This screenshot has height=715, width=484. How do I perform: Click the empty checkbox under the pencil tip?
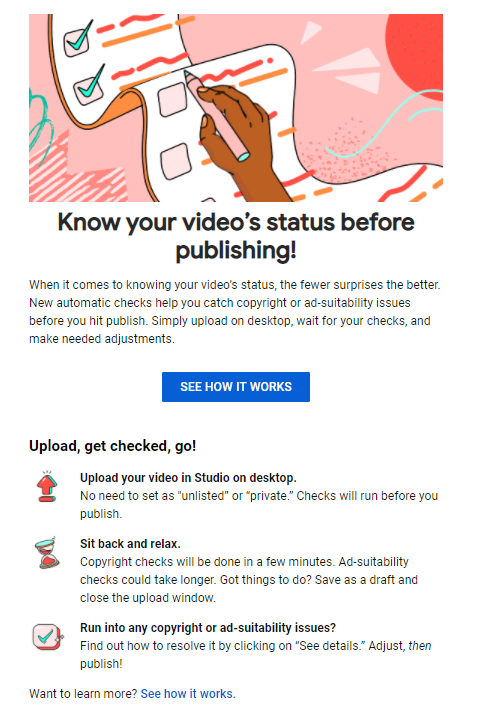tap(172, 99)
